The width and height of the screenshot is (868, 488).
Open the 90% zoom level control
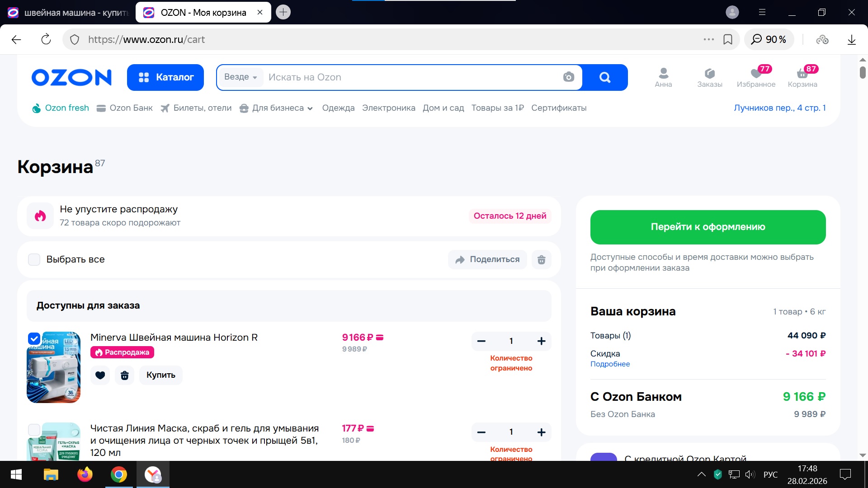tap(769, 40)
